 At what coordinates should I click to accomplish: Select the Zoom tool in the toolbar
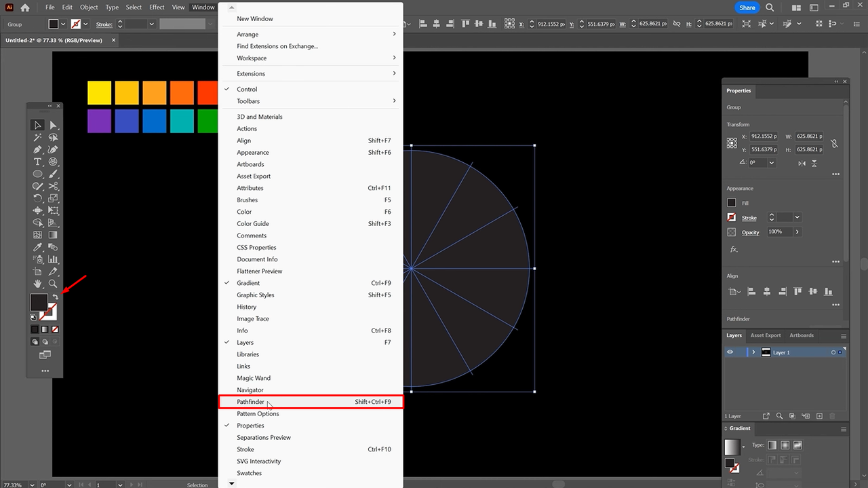point(53,284)
